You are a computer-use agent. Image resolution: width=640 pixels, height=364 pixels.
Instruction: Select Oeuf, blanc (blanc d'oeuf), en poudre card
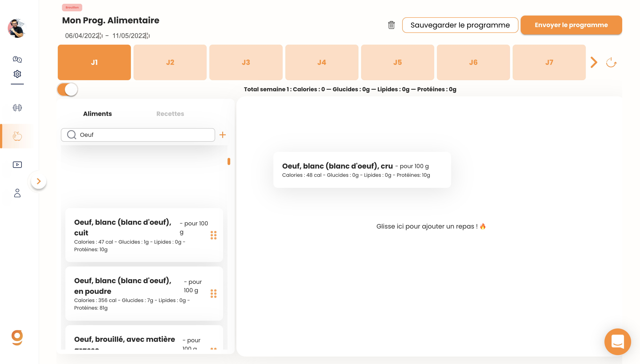(144, 293)
